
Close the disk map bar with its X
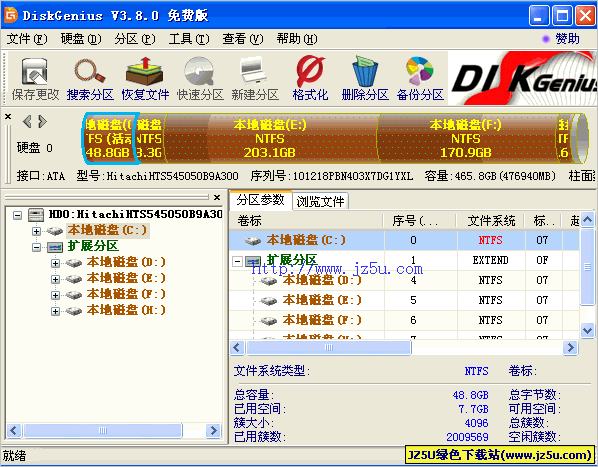coord(8,116)
